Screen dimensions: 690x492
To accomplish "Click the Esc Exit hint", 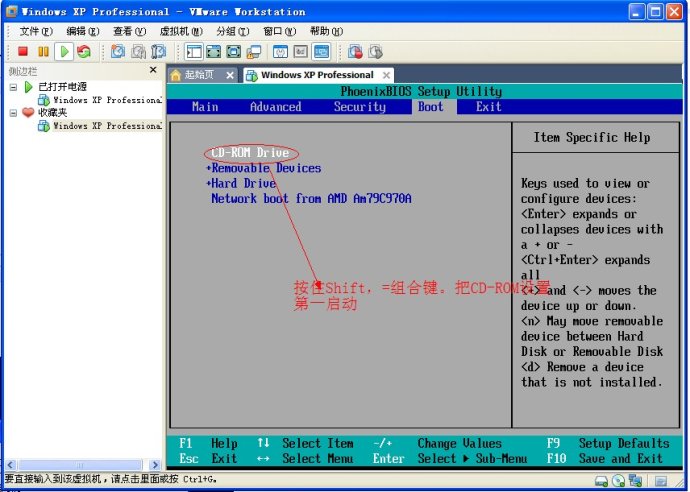I will pyautogui.click(x=208, y=458).
